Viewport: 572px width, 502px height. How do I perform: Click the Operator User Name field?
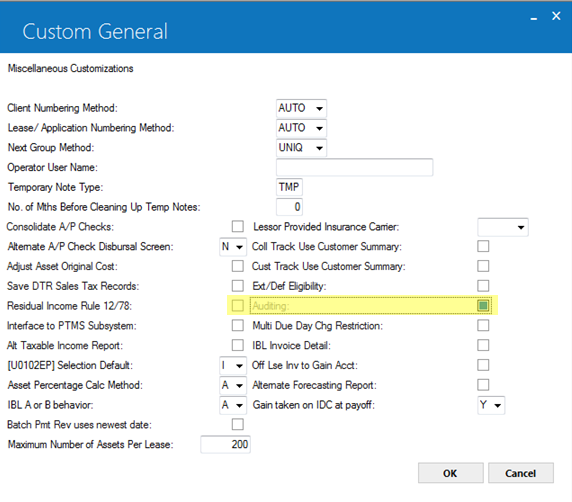click(x=354, y=167)
